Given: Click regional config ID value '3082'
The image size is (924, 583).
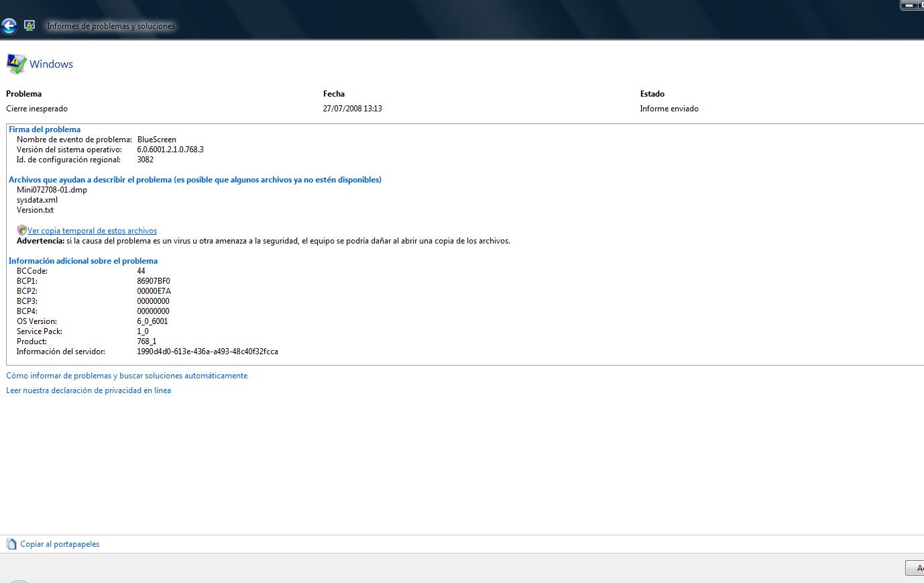Looking at the screenshot, I should click(x=146, y=160).
